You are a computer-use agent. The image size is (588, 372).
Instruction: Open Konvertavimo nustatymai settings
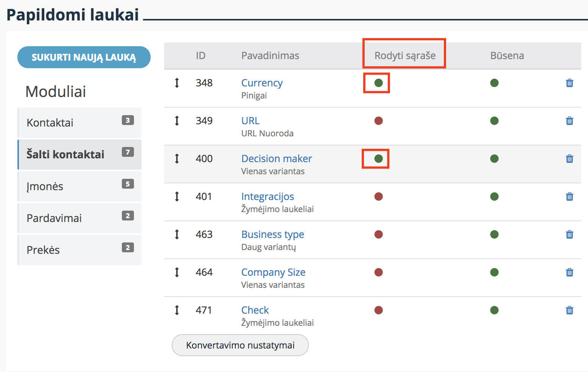tap(240, 345)
